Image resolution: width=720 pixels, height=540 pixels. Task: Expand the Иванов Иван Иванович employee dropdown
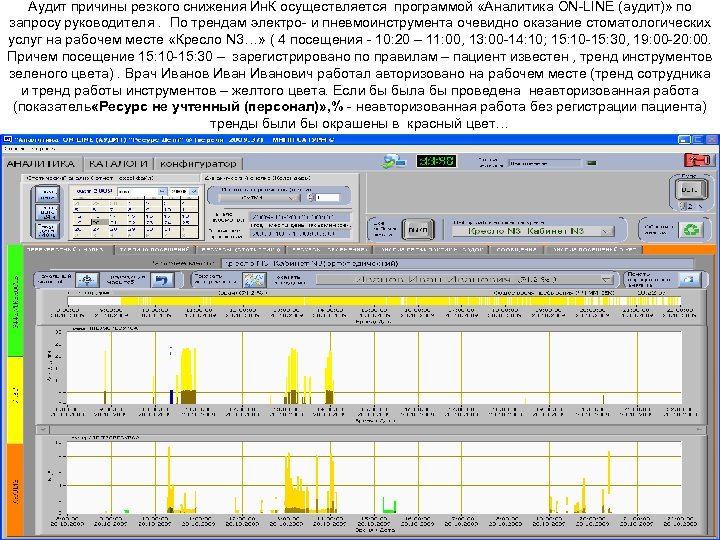click(465, 279)
